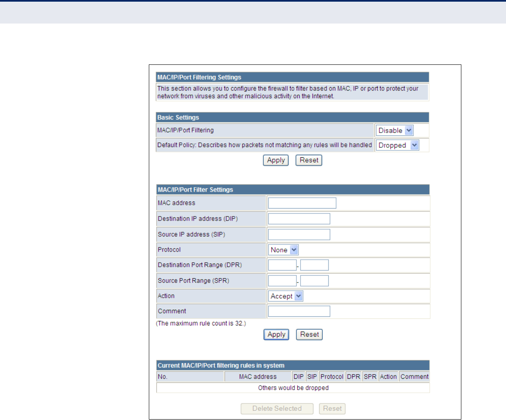506x420 pixels.
Task: Open the MAC/IP/Port Filtering Disable dropdown
Action: click(395, 131)
